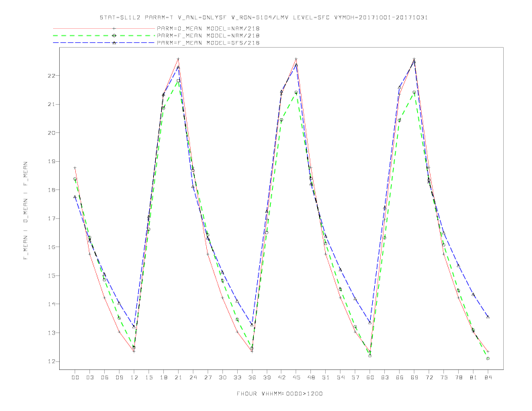Click the x-axis forecast hour label 78
532x411 pixels.
tap(458, 377)
